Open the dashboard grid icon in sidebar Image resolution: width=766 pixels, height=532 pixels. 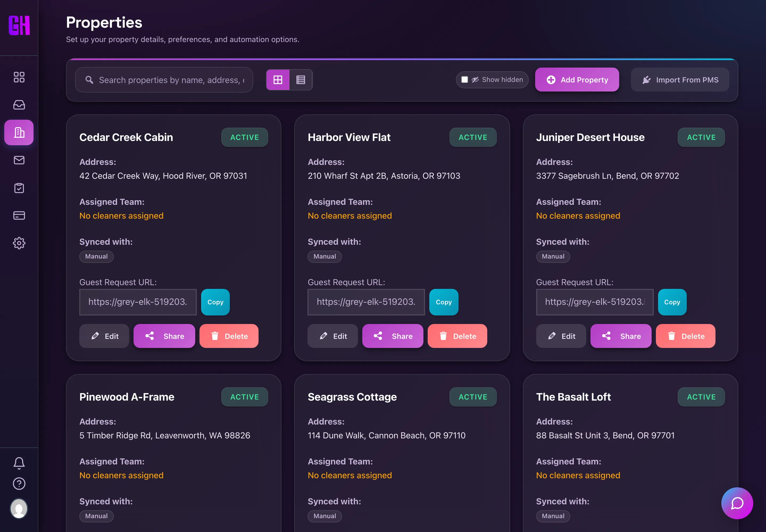[x=19, y=77]
